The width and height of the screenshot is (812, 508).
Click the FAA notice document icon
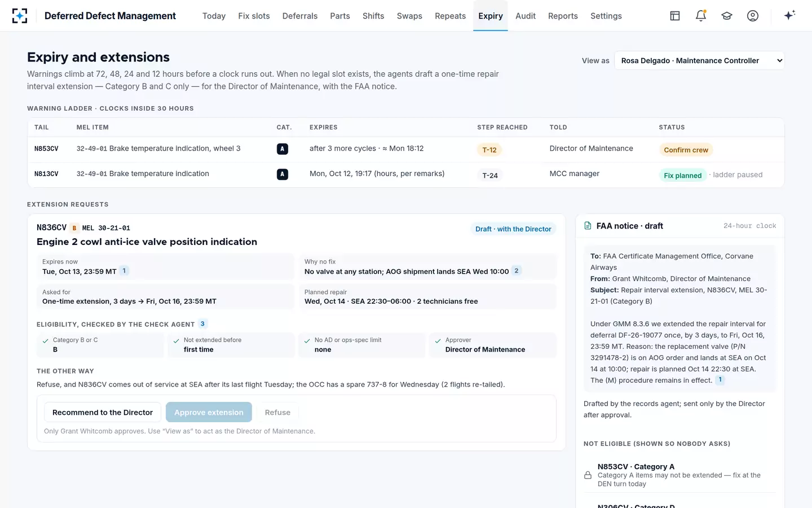point(588,226)
